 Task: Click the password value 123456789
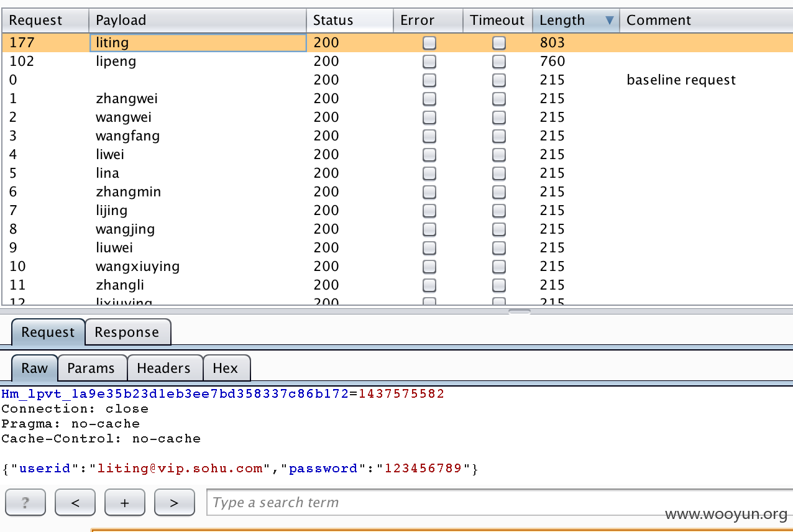tap(424, 469)
